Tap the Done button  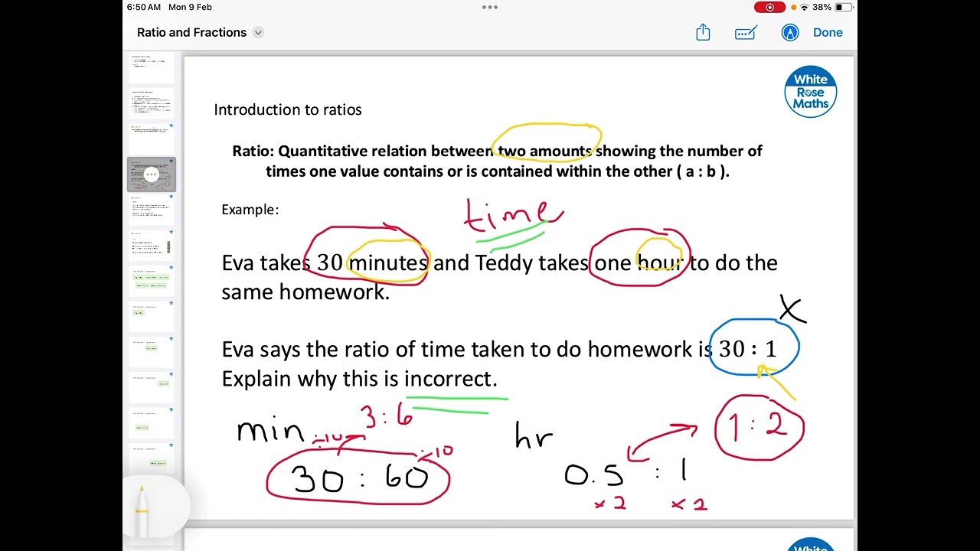coord(828,32)
